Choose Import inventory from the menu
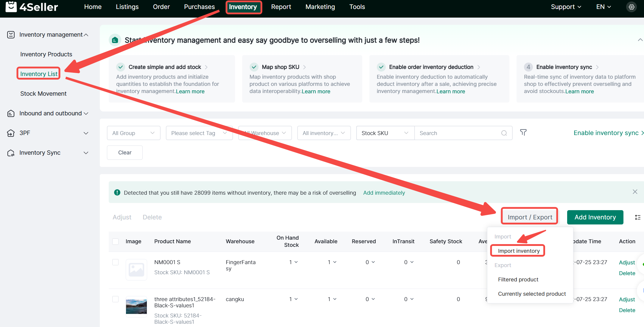644x327 pixels. (x=519, y=251)
